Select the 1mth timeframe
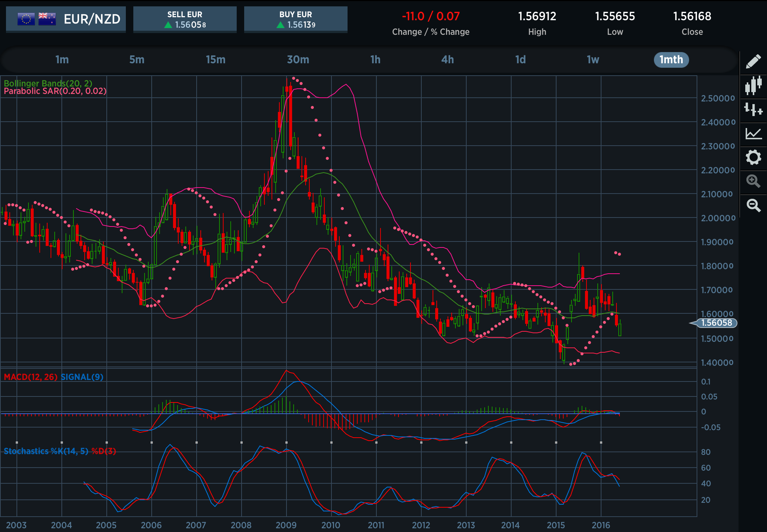This screenshot has width=767, height=532. (x=671, y=60)
